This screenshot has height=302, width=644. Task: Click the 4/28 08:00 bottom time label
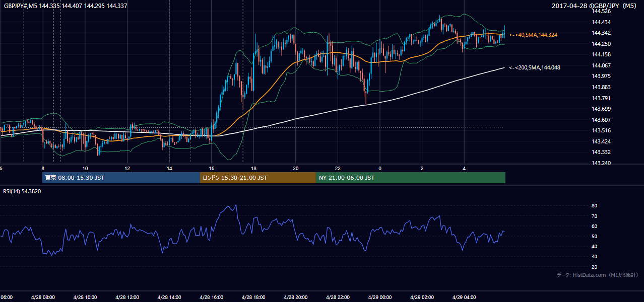[x=43, y=297]
